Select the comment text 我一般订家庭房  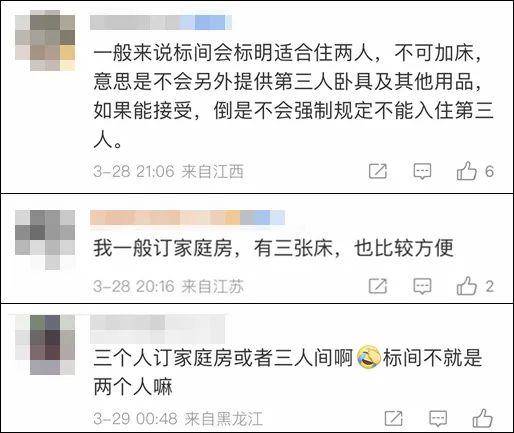(162, 248)
